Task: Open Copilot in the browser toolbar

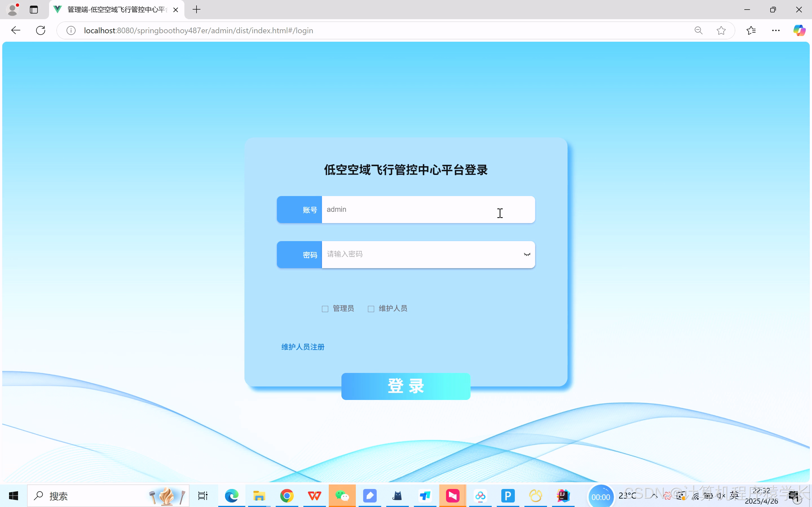Action: (x=799, y=30)
